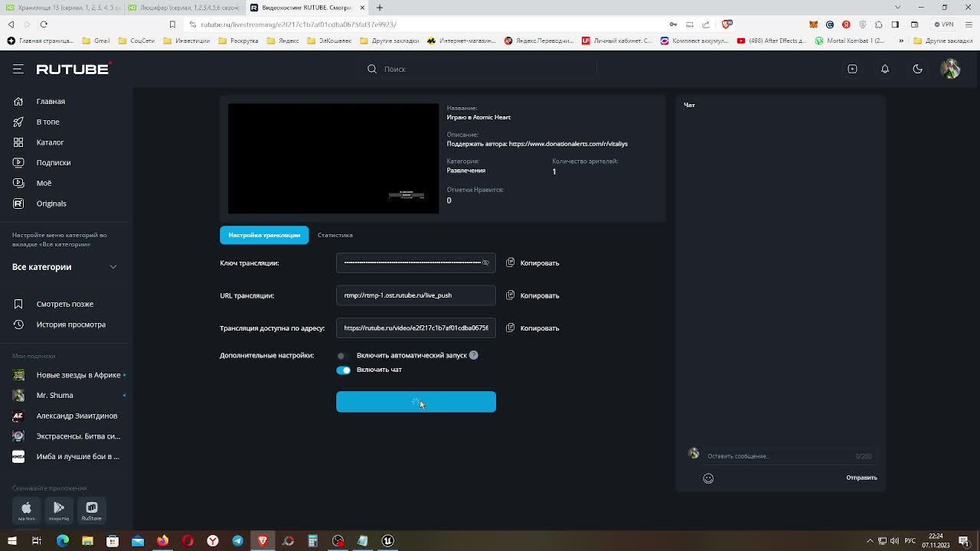Viewport: 980px width, 551px height.
Task: Open В топе section
Action: (x=47, y=122)
